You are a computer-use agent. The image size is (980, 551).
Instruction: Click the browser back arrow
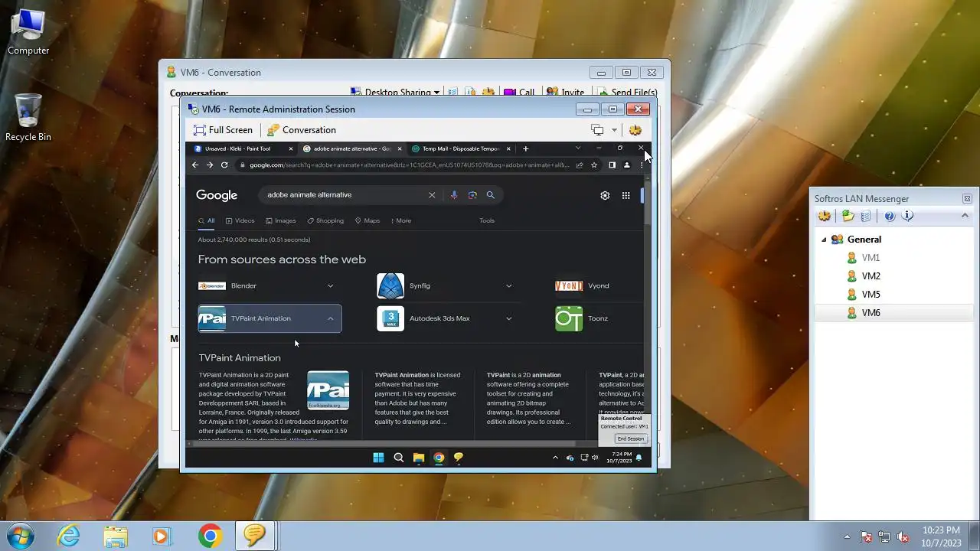pos(195,165)
